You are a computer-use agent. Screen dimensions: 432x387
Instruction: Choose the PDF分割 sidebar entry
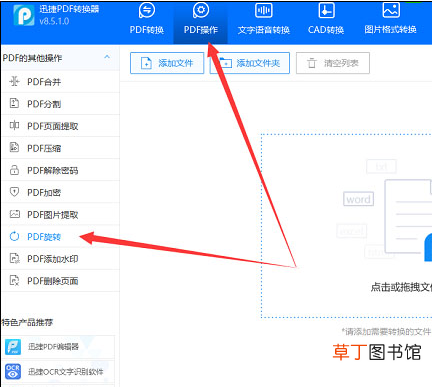(x=60, y=104)
